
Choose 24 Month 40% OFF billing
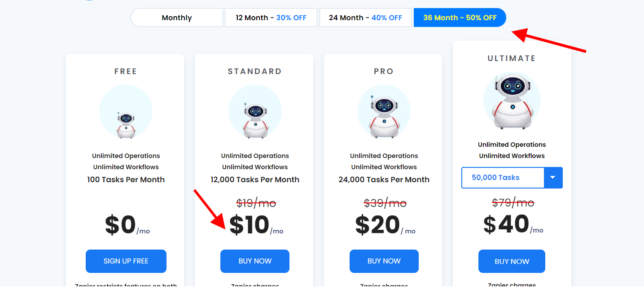coord(365,18)
